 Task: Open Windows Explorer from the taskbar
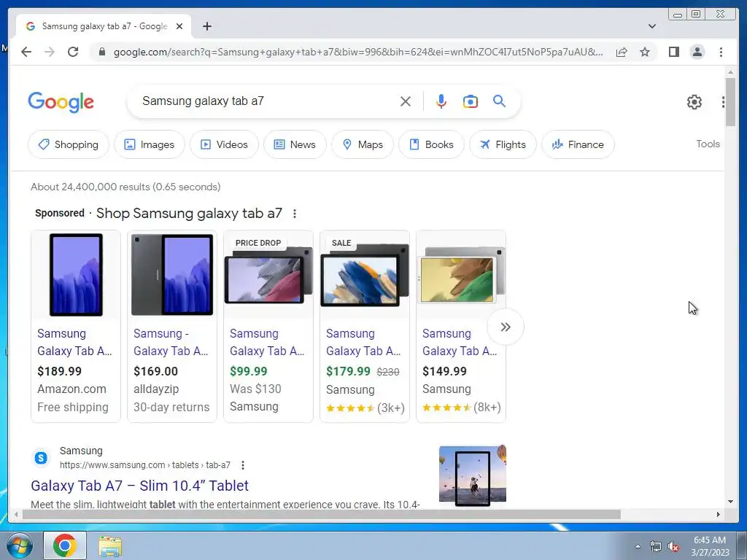click(x=110, y=545)
